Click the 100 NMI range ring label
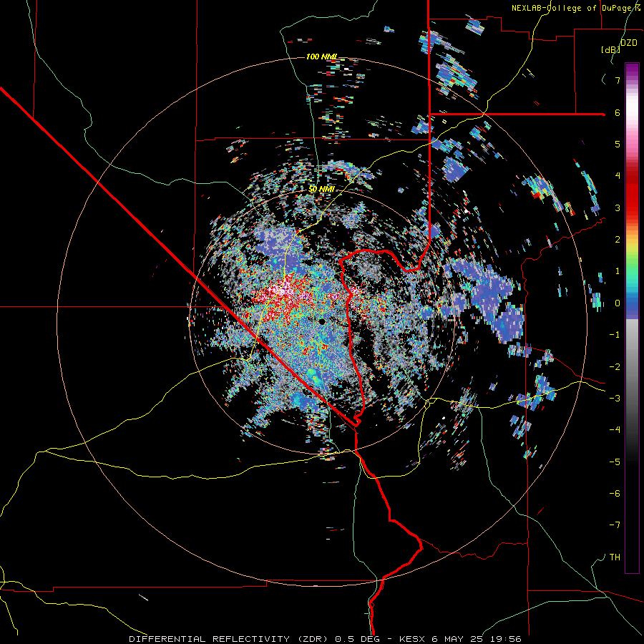Viewport: 644px width, 644px height. [x=321, y=57]
